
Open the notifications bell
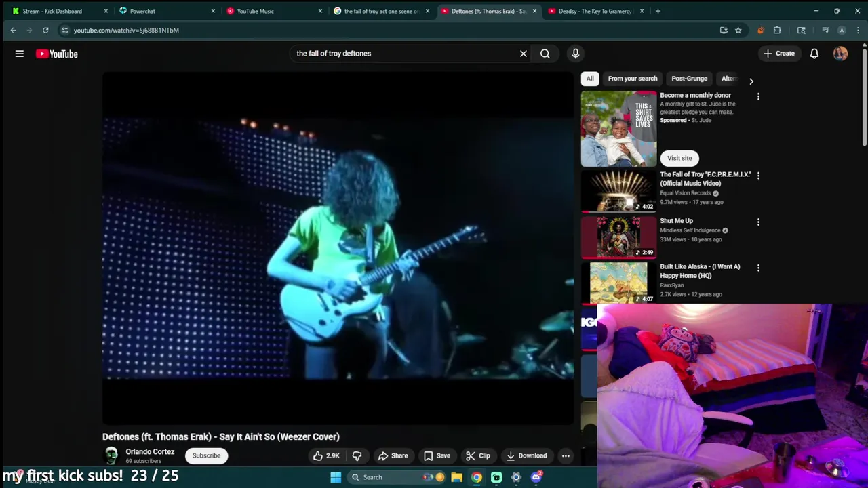click(x=814, y=54)
